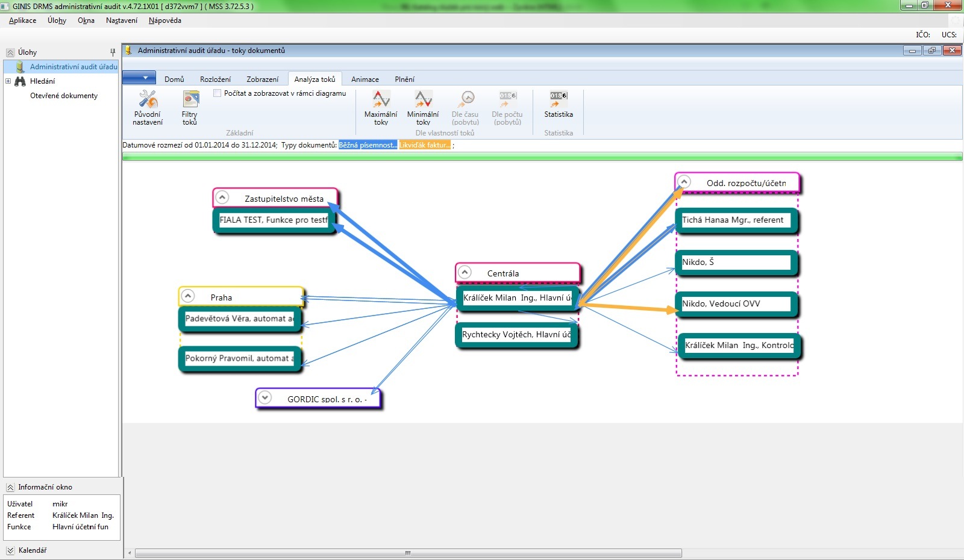Select the Pokorný Pravomil node
The height and width of the screenshot is (560, 964).
pyautogui.click(x=240, y=359)
